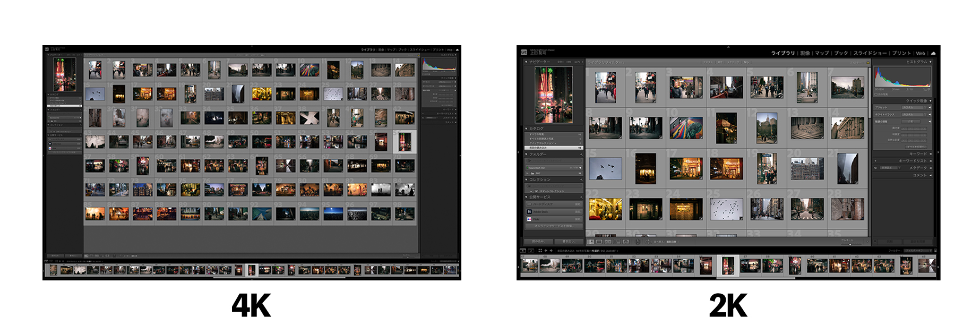The height and width of the screenshot is (325, 980).
Task: Click the 書き出し export button
Action: 568,242
